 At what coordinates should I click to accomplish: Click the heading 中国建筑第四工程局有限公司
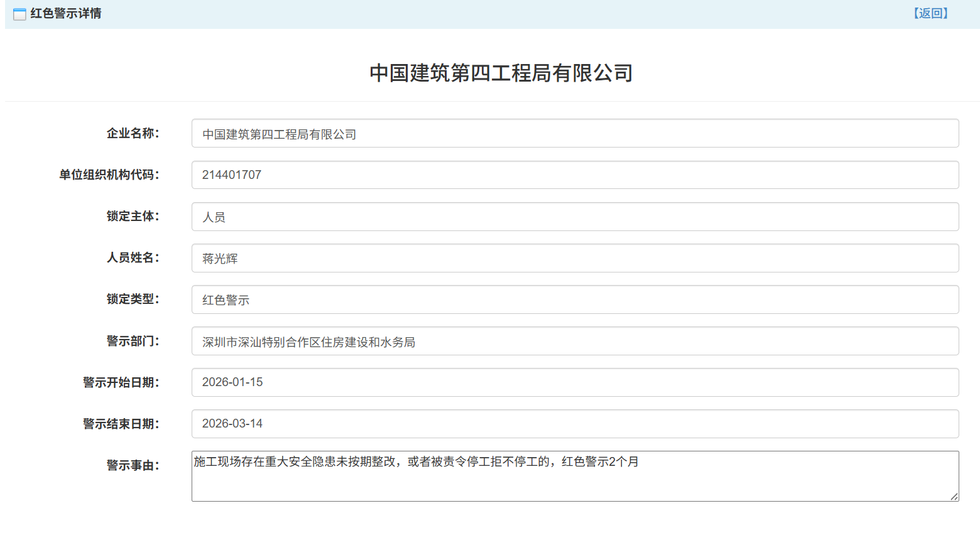click(501, 73)
